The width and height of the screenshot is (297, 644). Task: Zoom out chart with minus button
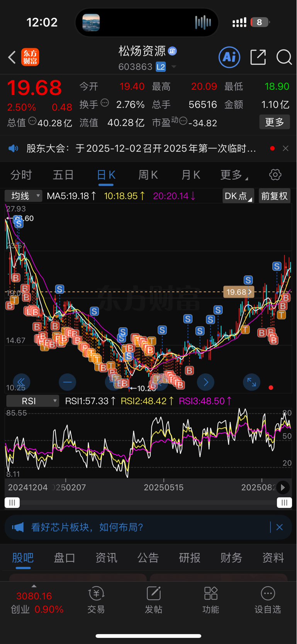[67, 382]
